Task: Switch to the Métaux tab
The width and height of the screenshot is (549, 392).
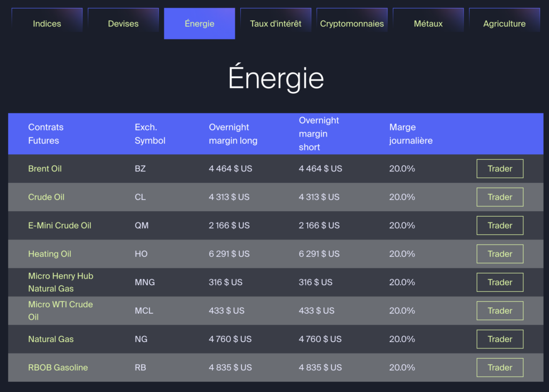Action: pos(428,24)
